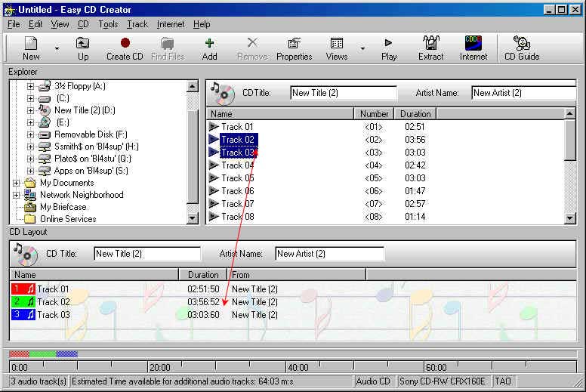The height and width of the screenshot is (392, 586).
Task: Select the Online Services folder icon
Action: pyautogui.click(x=30, y=219)
